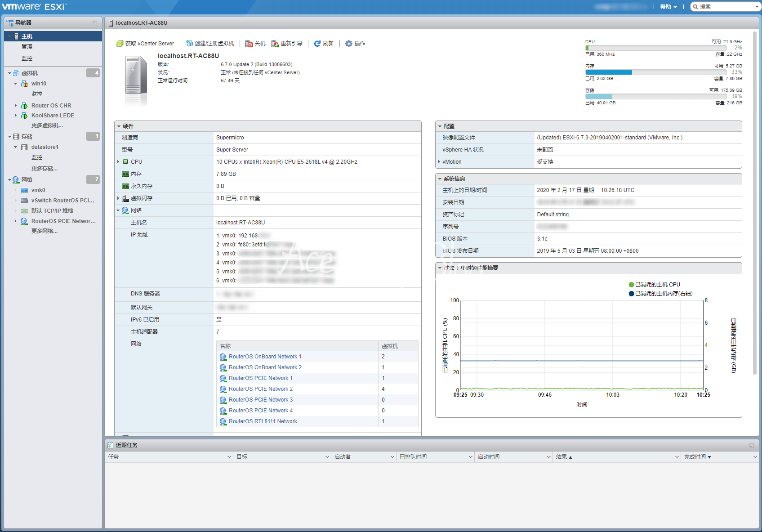Viewport: 762px width, 532px height.
Task: Click the localhost.RT-AC88U tab host icon
Action: coord(111,23)
